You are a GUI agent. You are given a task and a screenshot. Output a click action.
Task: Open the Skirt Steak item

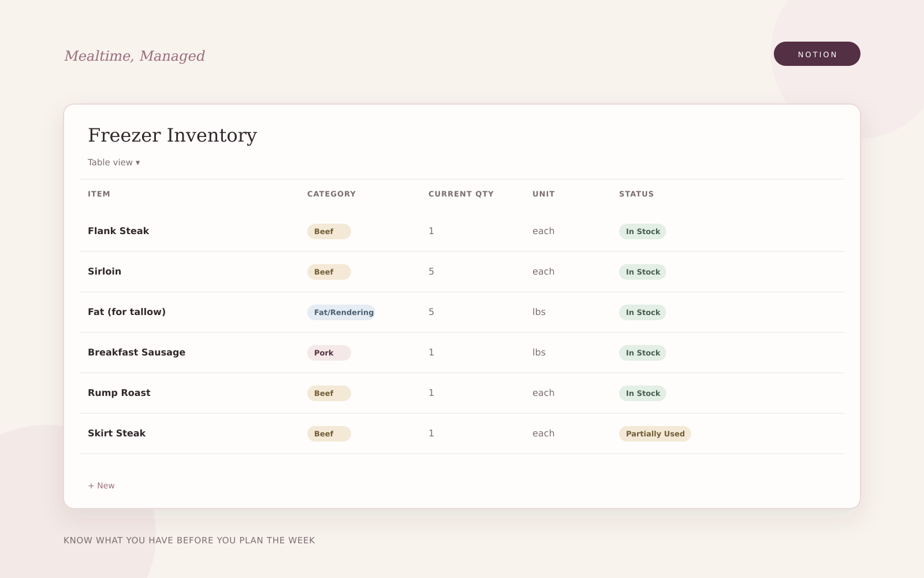point(117,433)
